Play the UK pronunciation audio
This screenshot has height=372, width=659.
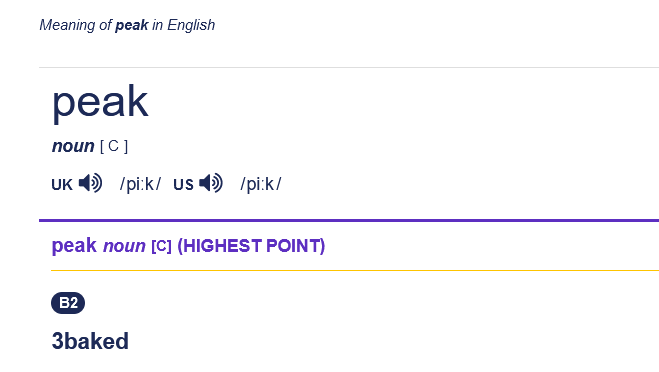(90, 183)
